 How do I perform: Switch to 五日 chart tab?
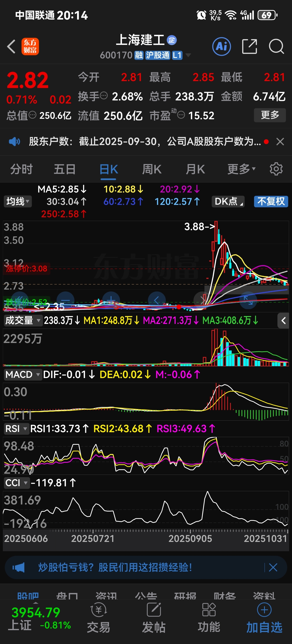click(65, 169)
